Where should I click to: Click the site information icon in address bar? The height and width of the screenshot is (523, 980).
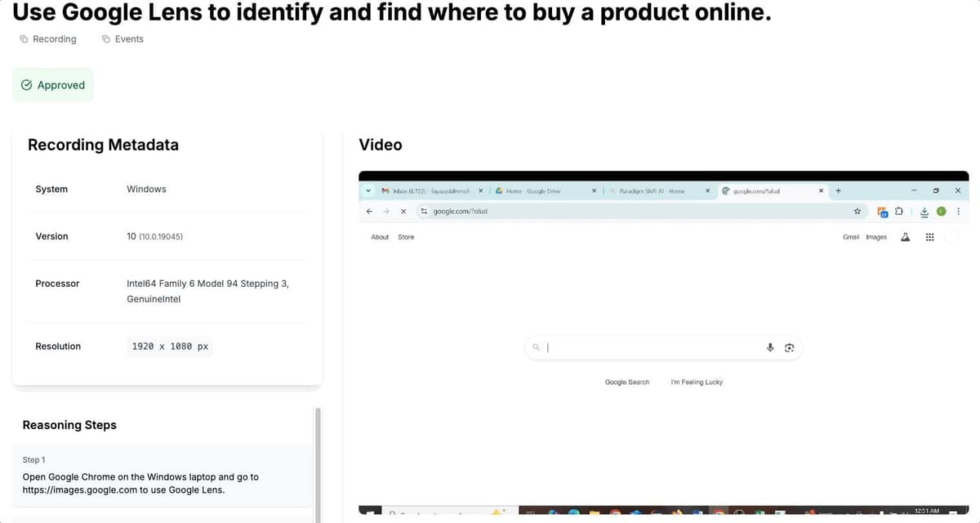[x=423, y=211]
